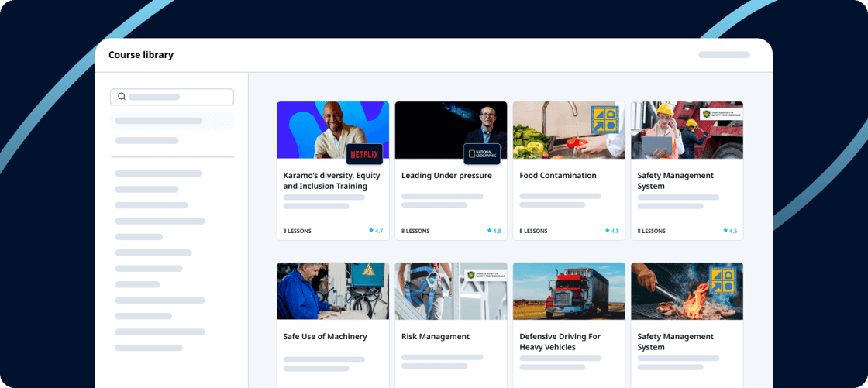The width and height of the screenshot is (868, 388).
Task: Open the Leading Under pressure course thumbnail
Action: 450,130
